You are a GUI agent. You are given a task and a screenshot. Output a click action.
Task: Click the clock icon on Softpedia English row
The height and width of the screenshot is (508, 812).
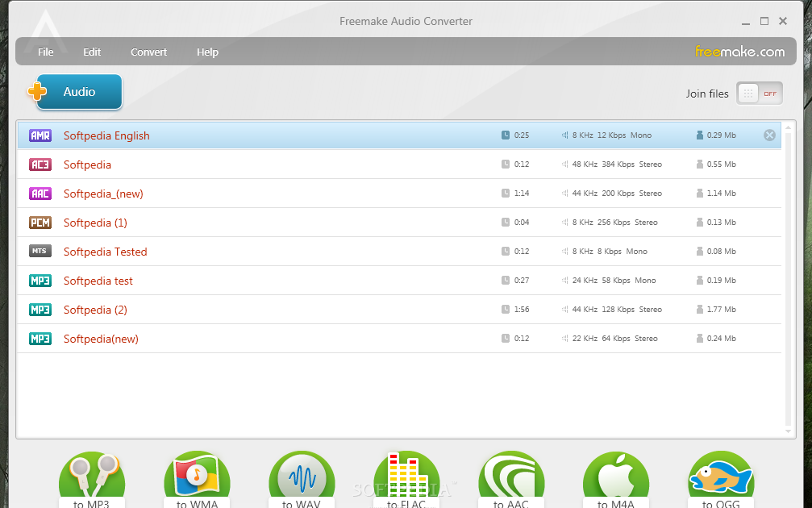point(506,135)
